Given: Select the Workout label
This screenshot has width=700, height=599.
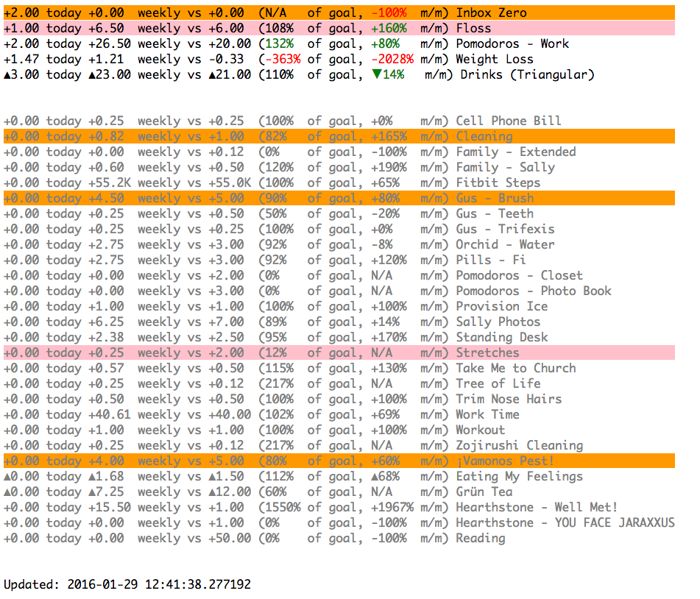Looking at the screenshot, I should coord(481,430).
